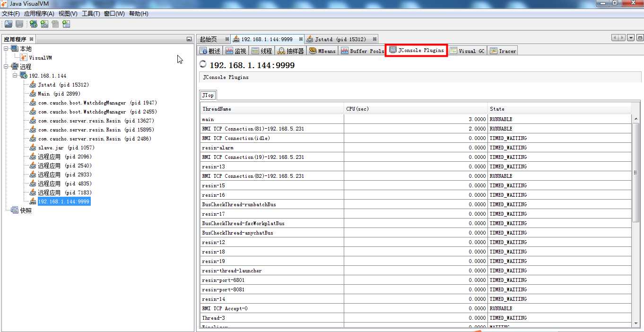Click the thread table vertical scrollbar thumb
This screenshot has height=332, width=644.
pyautogui.click(x=635, y=173)
